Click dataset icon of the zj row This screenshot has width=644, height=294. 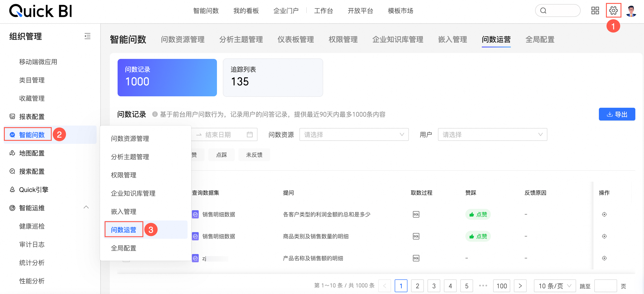coord(195,258)
